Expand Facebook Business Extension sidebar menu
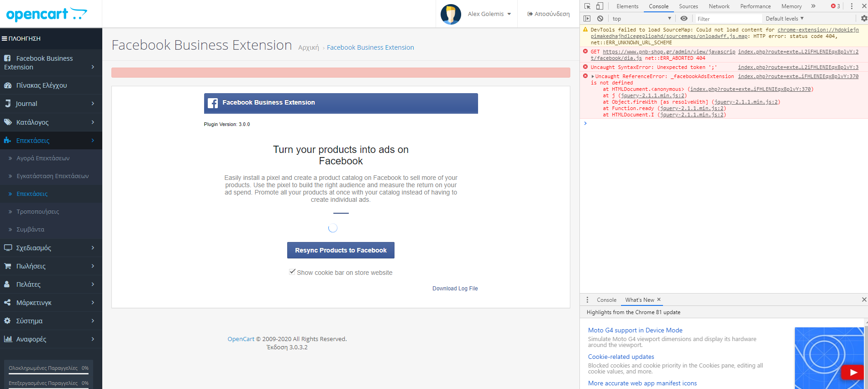 [93, 67]
